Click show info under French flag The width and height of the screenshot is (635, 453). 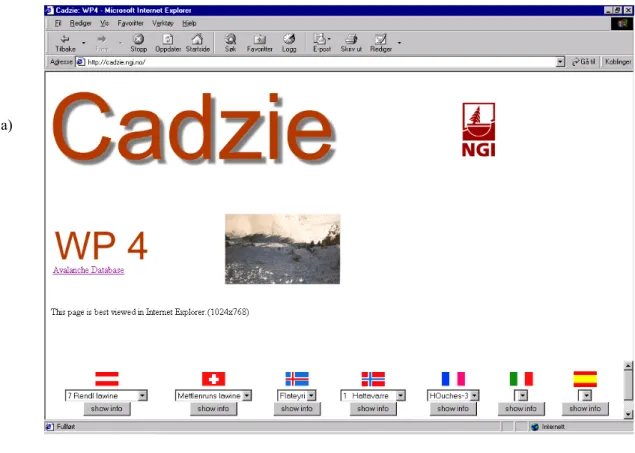453,409
